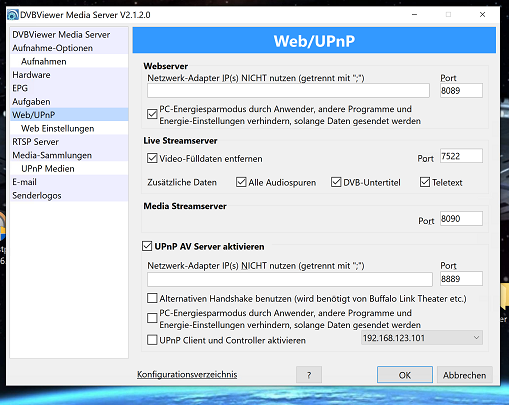Screen dimensions: 509x405
Task: Enable UPnP Client und Controller aktivieren
Action: point(152,340)
